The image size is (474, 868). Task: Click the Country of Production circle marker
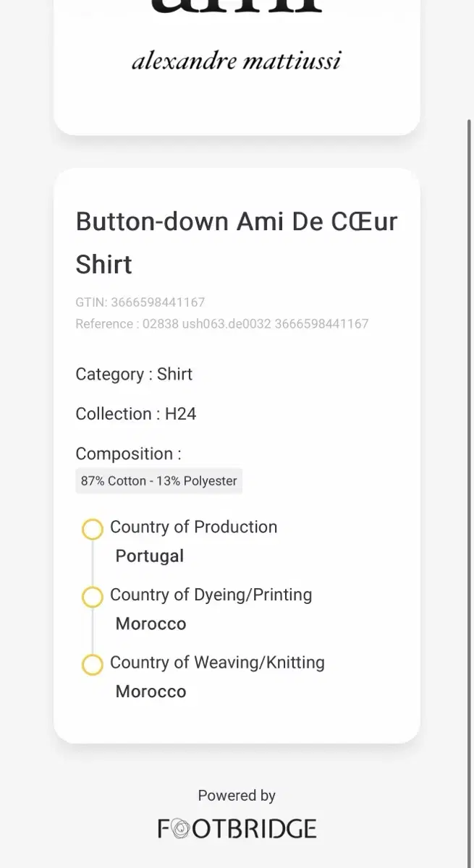point(93,529)
